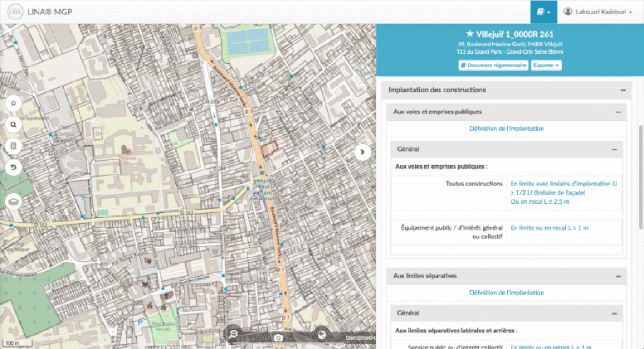Collapse Aux voies et emprises publiques section
The image size is (644, 349).
click(619, 112)
